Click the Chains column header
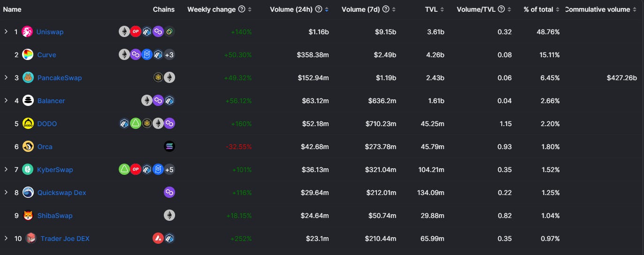The height and width of the screenshot is (255, 644). (x=164, y=9)
